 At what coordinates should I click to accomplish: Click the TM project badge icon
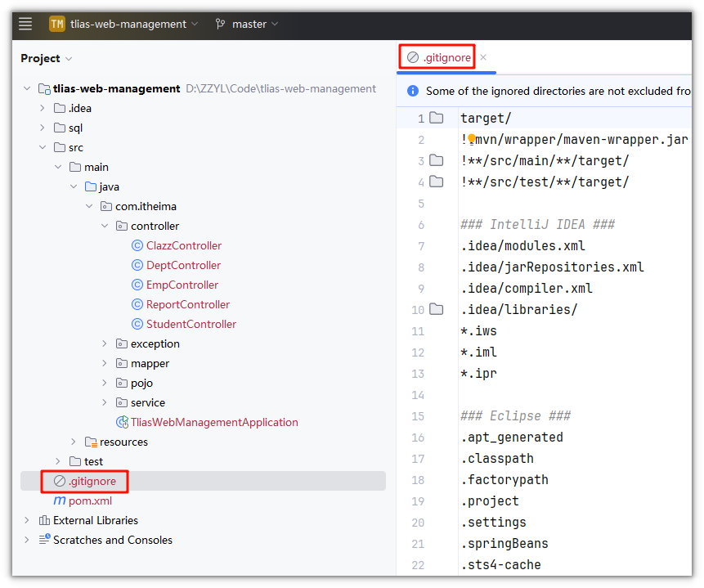(57, 24)
